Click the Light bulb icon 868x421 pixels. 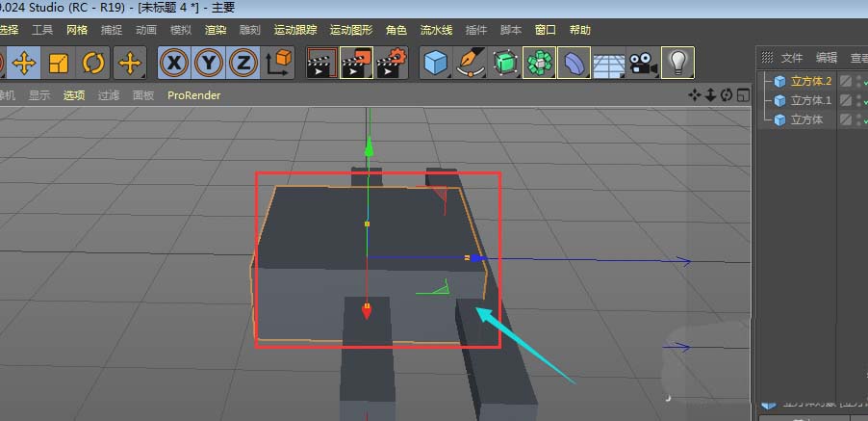678,64
